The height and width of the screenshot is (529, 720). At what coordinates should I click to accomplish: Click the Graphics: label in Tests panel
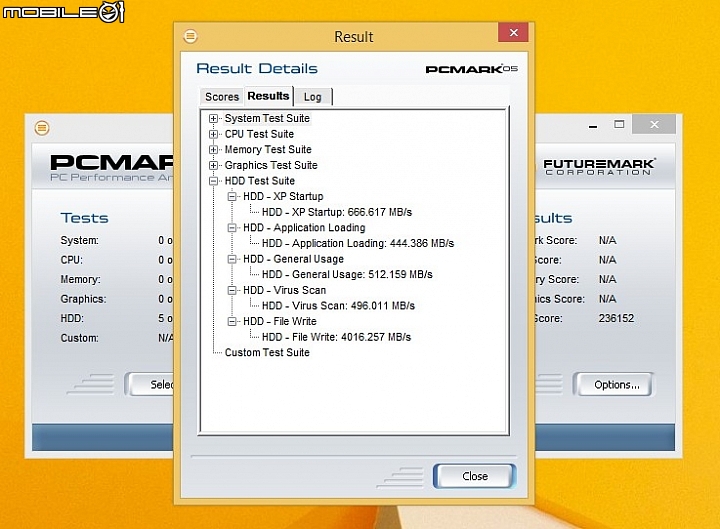[83, 299]
